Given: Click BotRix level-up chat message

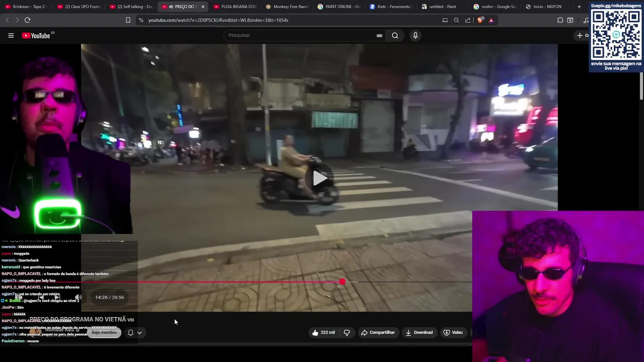Looking at the screenshot, I should [40, 301].
